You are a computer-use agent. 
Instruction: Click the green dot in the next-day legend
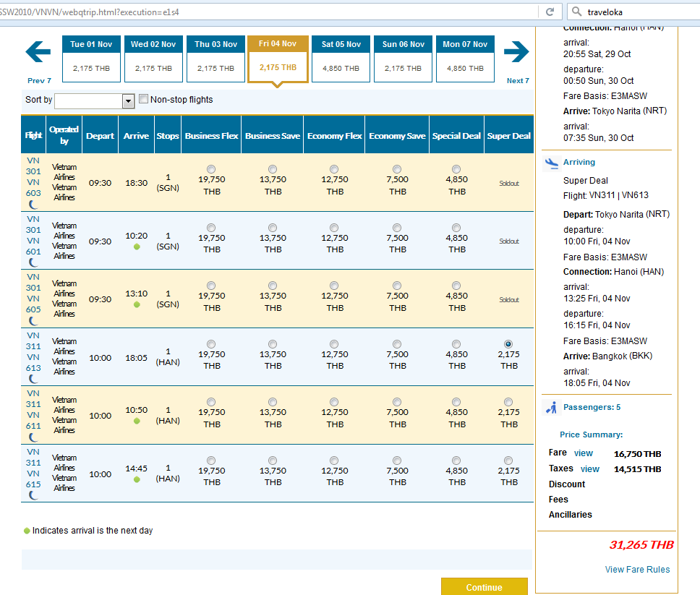27,531
